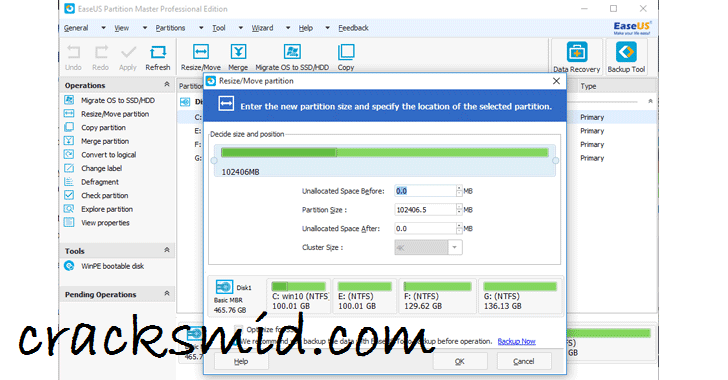This screenshot has width=728, height=380.
Task: Click the OK button
Action: (x=460, y=361)
